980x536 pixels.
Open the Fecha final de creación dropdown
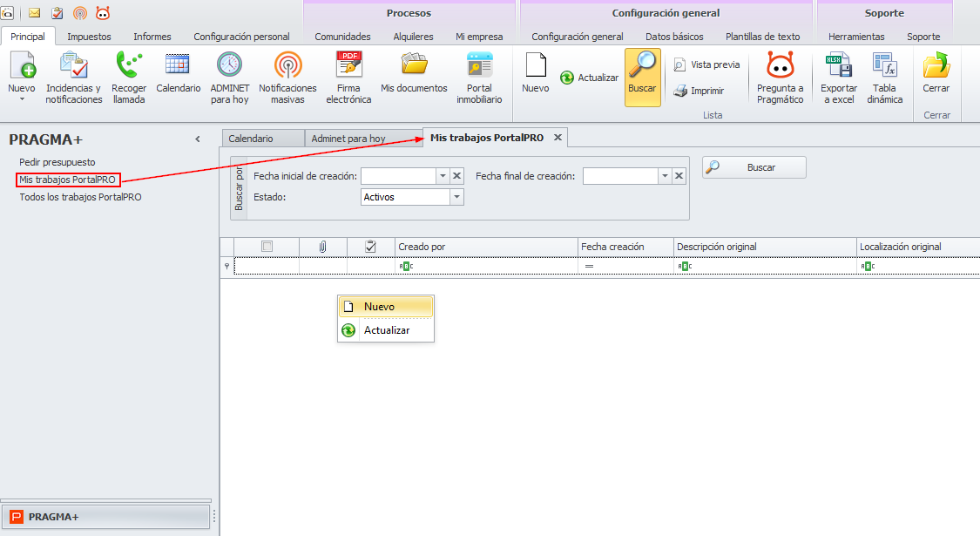click(x=665, y=176)
